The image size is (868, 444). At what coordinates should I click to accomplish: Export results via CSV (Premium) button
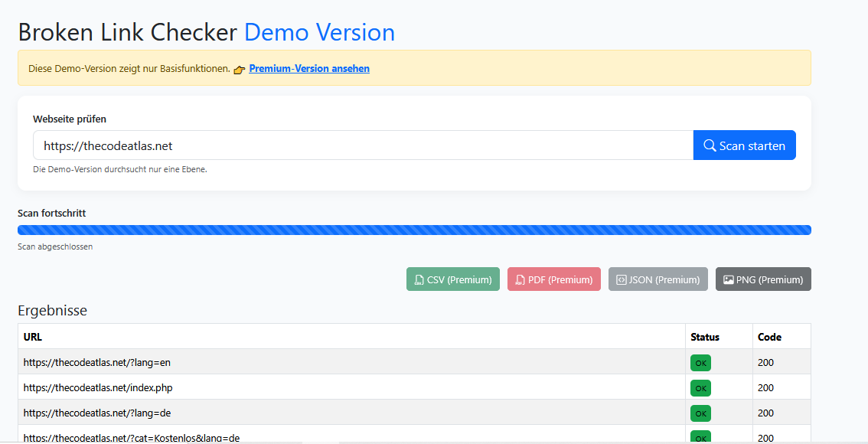point(453,279)
